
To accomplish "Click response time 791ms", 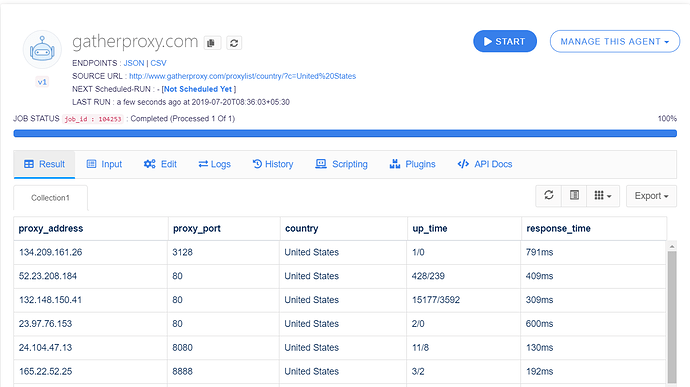I will click(540, 252).
